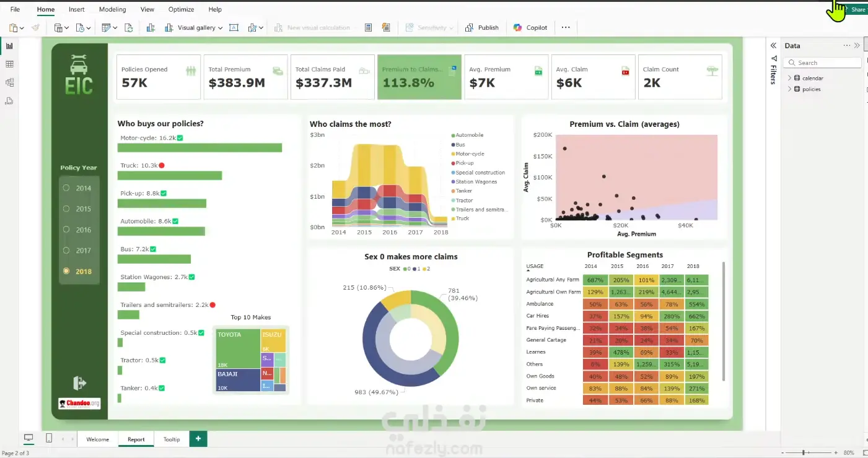Screen dimensions: 868x458
Task: Click the Publish icon in the ribbon
Action: (469, 28)
